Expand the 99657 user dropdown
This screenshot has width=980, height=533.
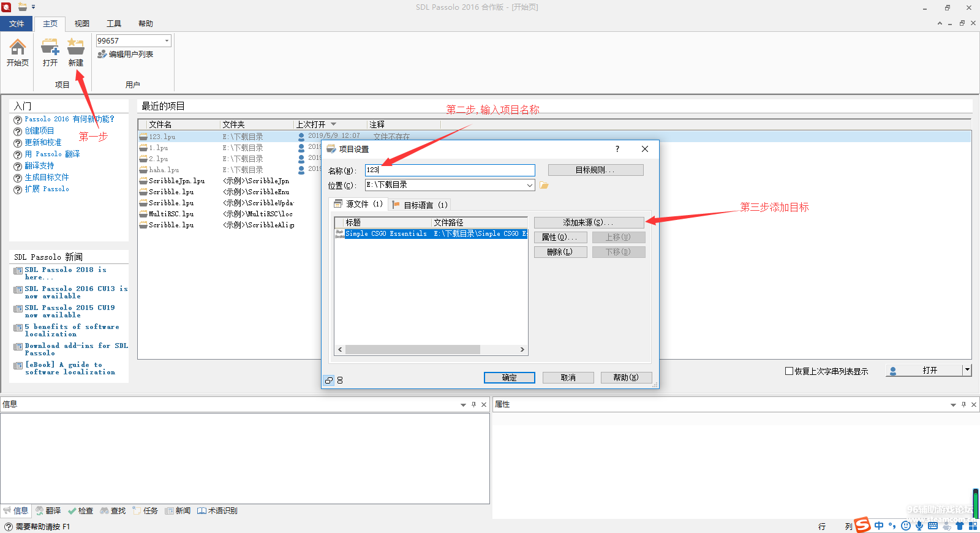(x=167, y=41)
